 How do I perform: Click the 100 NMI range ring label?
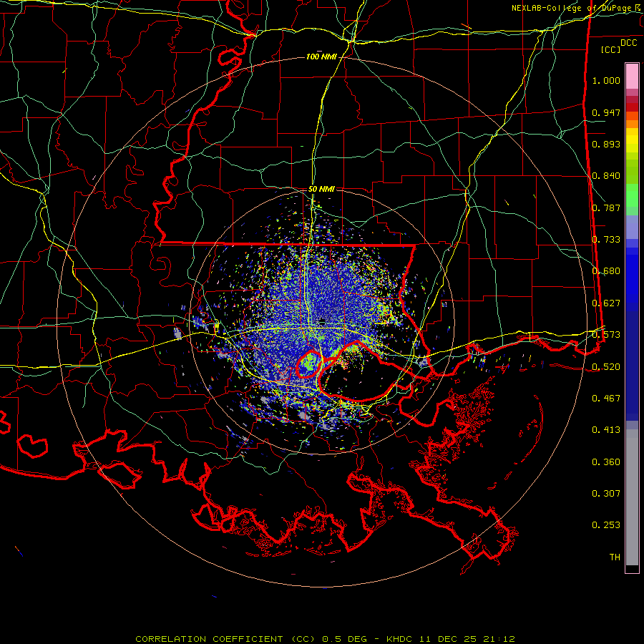click(x=321, y=57)
